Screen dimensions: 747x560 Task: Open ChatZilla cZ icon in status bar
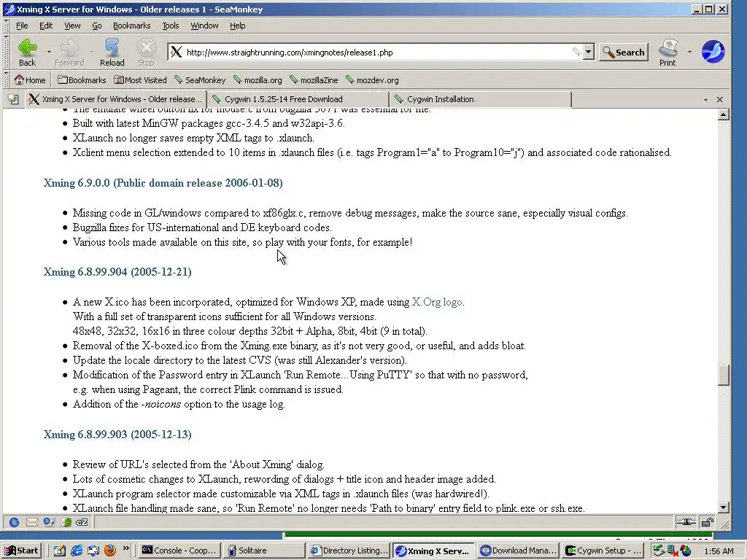(82, 522)
